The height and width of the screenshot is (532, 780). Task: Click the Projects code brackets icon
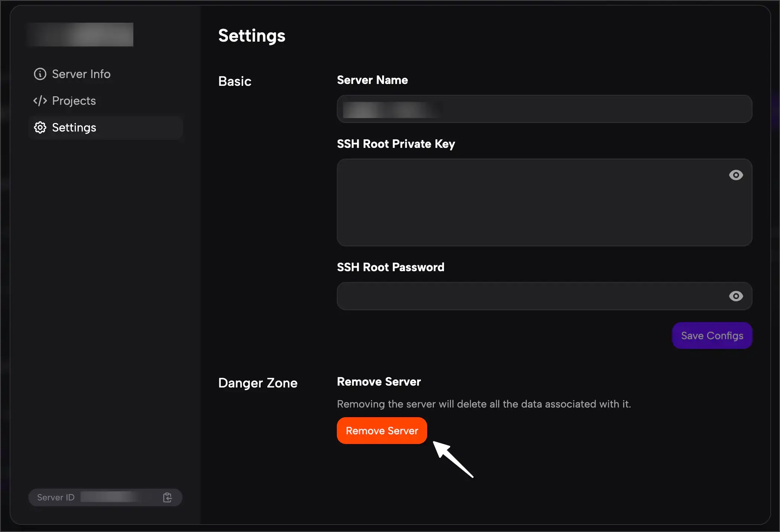[x=40, y=101]
